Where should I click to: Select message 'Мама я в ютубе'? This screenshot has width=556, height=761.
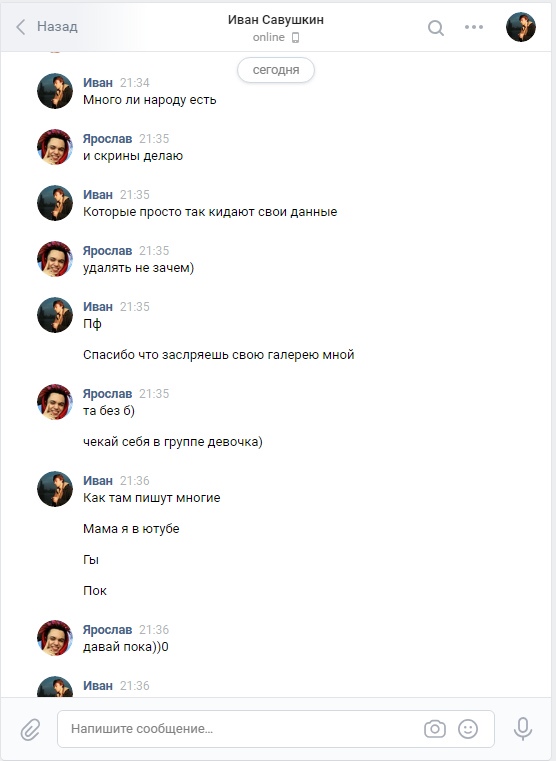point(131,529)
